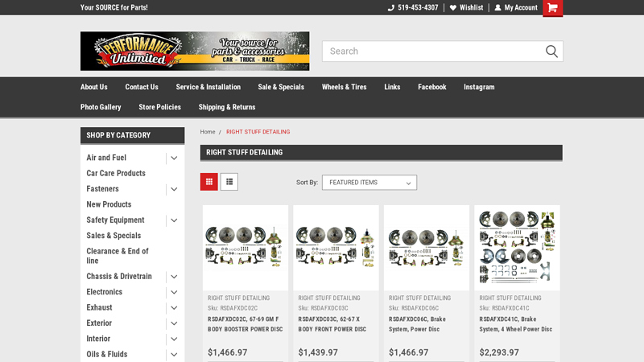Click Sku: RSDAFXDC02C text
This screenshot has width=644, height=362.
(233, 308)
